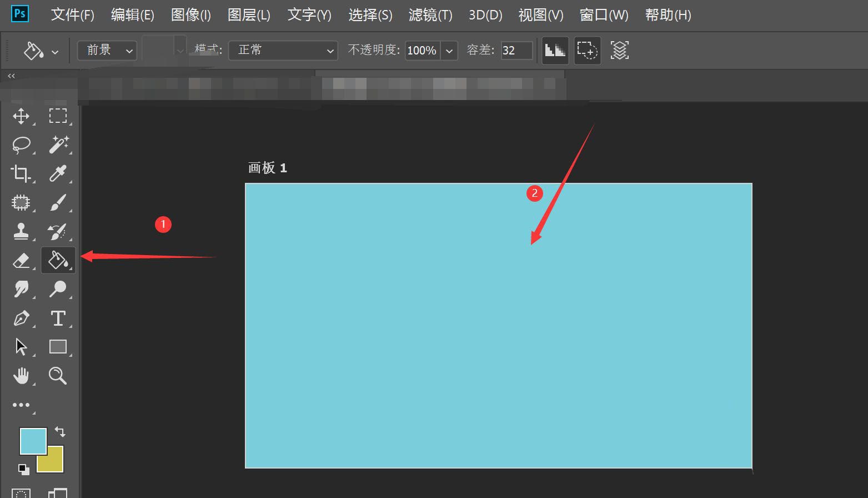Select the Rectangle shape tool
The image size is (868, 498).
point(58,347)
